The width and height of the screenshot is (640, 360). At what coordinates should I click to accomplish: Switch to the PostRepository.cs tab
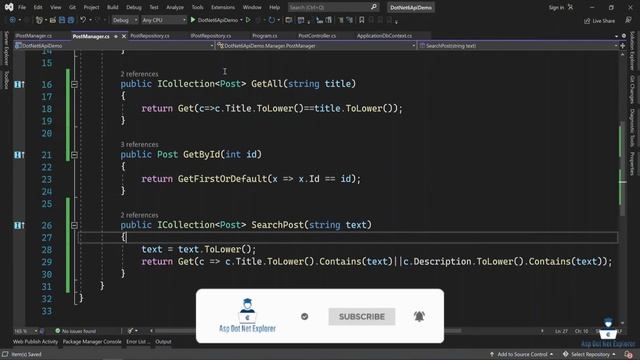[x=150, y=36]
